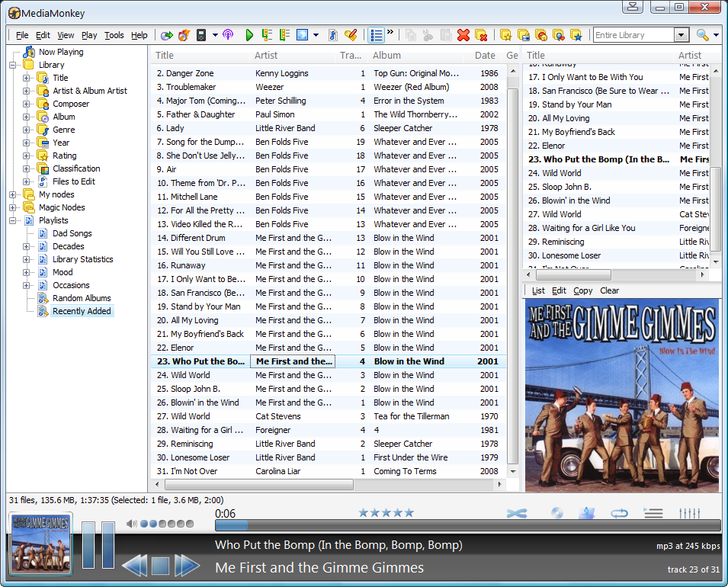
Task: Open the main Edit menu in menu bar
Action: (x=43, y=35)
